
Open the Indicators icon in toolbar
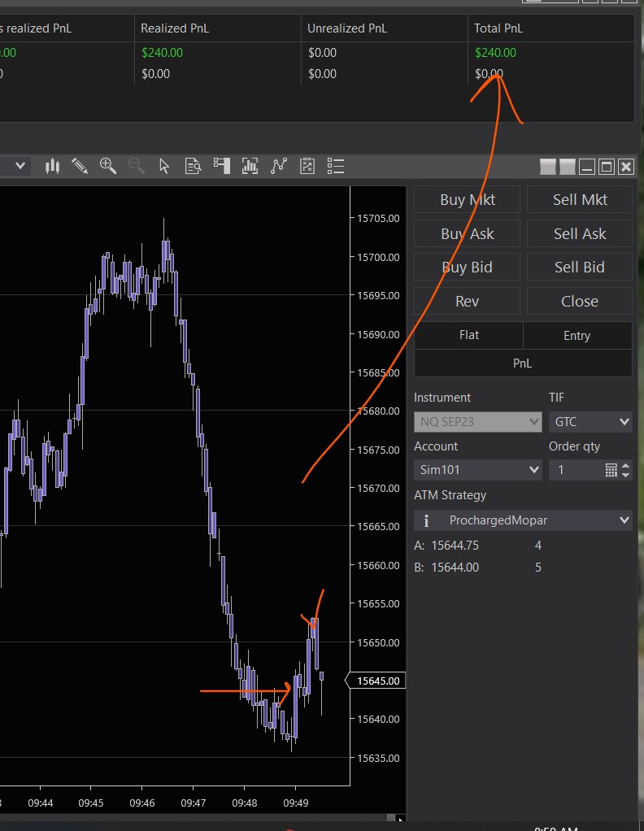250,166
